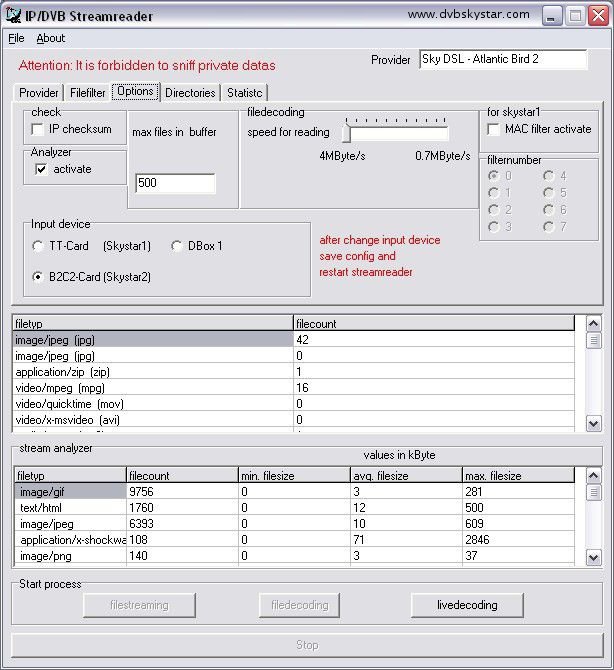Viewport: 614px width, 670px height.
Task: Click the max filesize value 2846
Action: point(477,540)
